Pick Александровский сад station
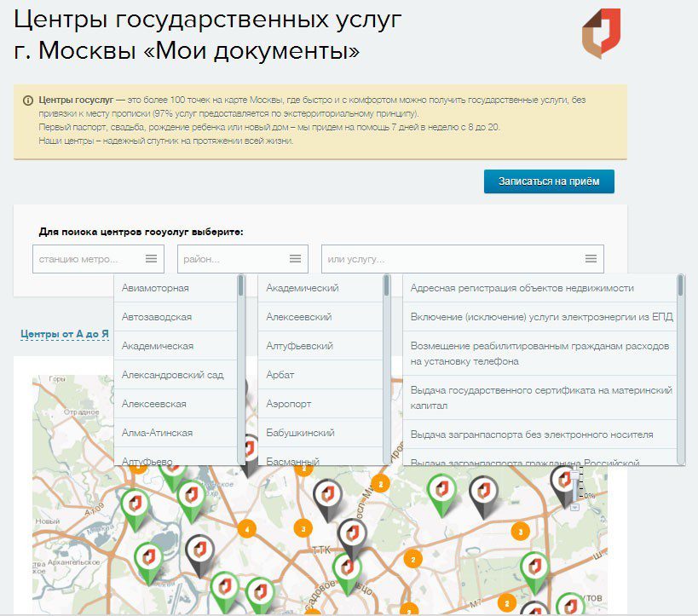Image resolution: width=698 pixels, height=616 pixels. [176, 375]
